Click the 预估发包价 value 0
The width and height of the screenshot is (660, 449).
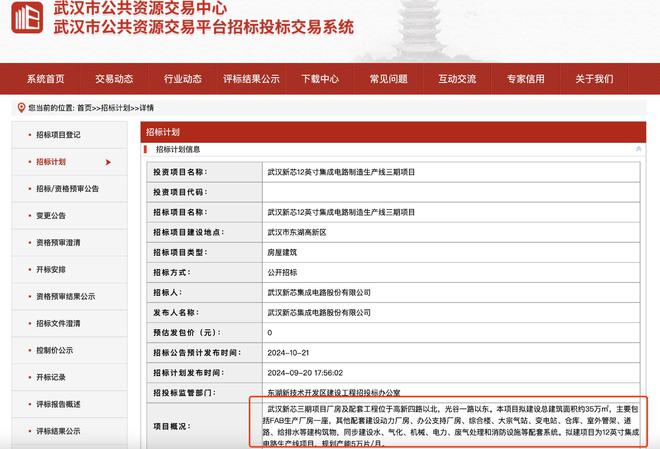pyautogui.click(x=270, y=333)
